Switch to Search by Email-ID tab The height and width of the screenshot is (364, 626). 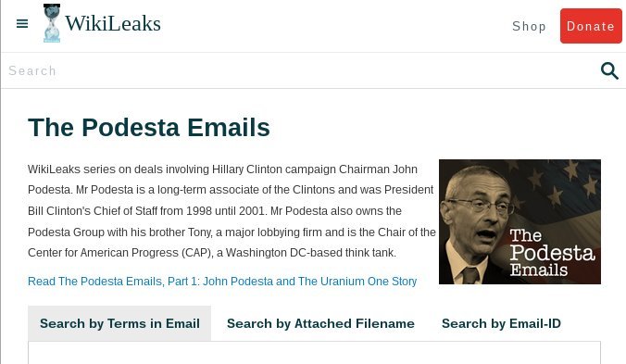(x=501, y=323)
